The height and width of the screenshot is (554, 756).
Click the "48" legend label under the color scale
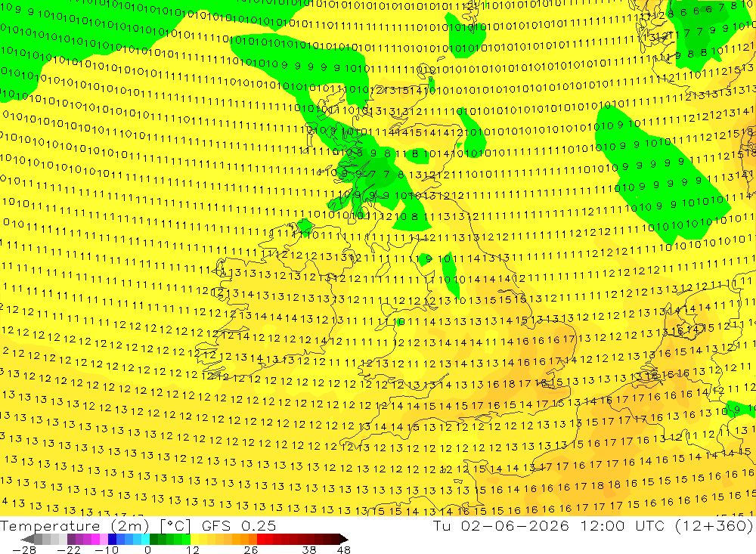point(344,549)
